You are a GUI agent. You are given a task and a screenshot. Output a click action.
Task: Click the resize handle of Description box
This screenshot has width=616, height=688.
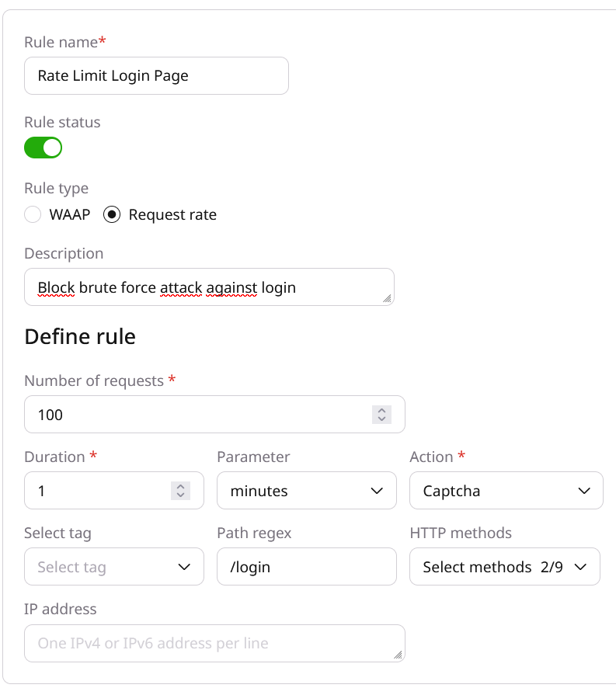pyautogui.click(x=387, y=298)
